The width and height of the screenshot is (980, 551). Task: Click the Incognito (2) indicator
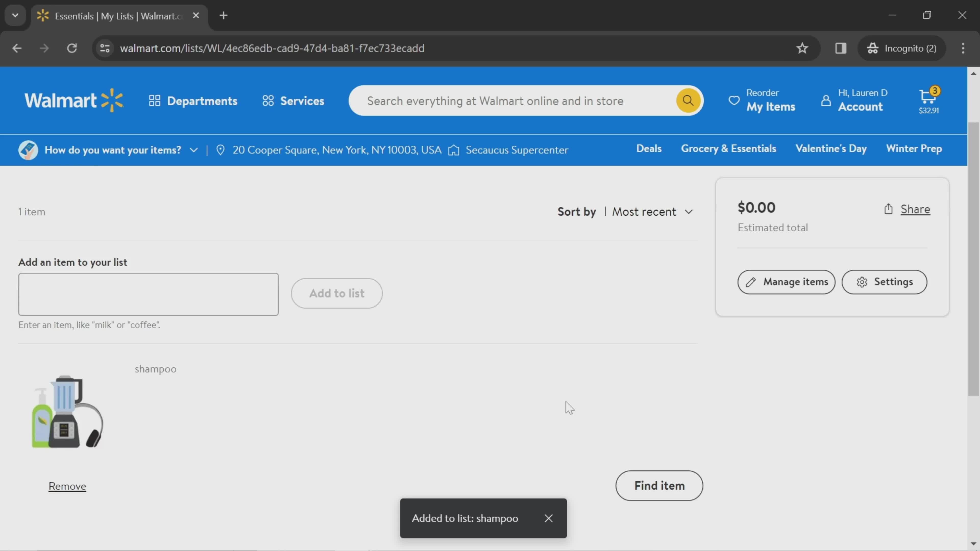(x=902, y=48)
